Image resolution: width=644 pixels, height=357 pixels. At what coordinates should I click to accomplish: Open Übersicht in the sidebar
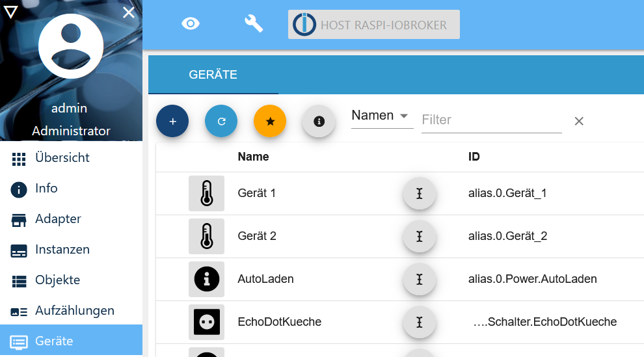[x=71, y=157]
